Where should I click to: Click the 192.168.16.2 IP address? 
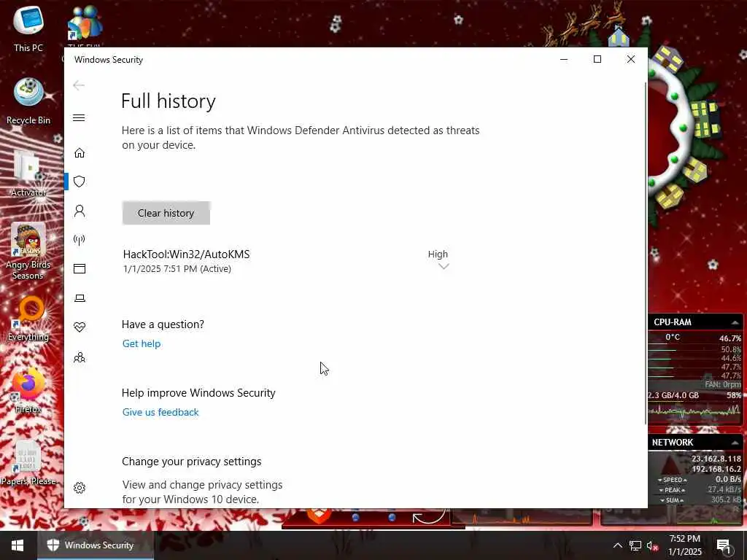[716, 469]
